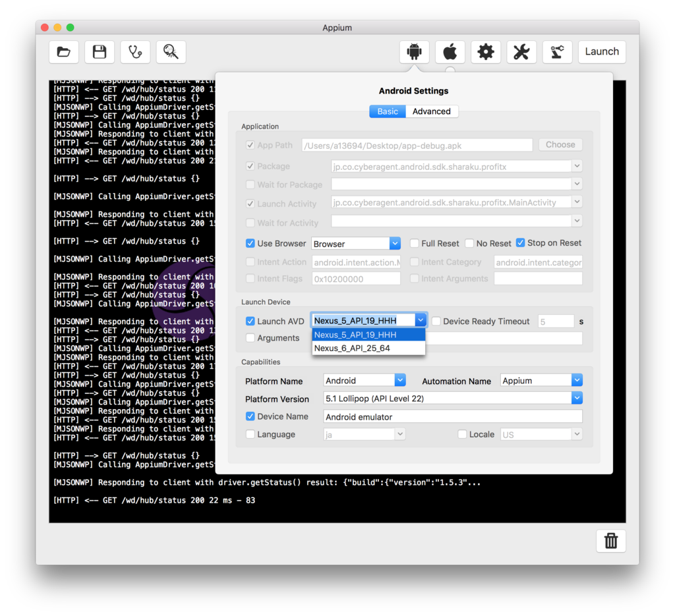This screenshot has height=616, width=675.
Task: Run the Appium Doctor stethoscope icon
Action: click(x=135, y=52)
